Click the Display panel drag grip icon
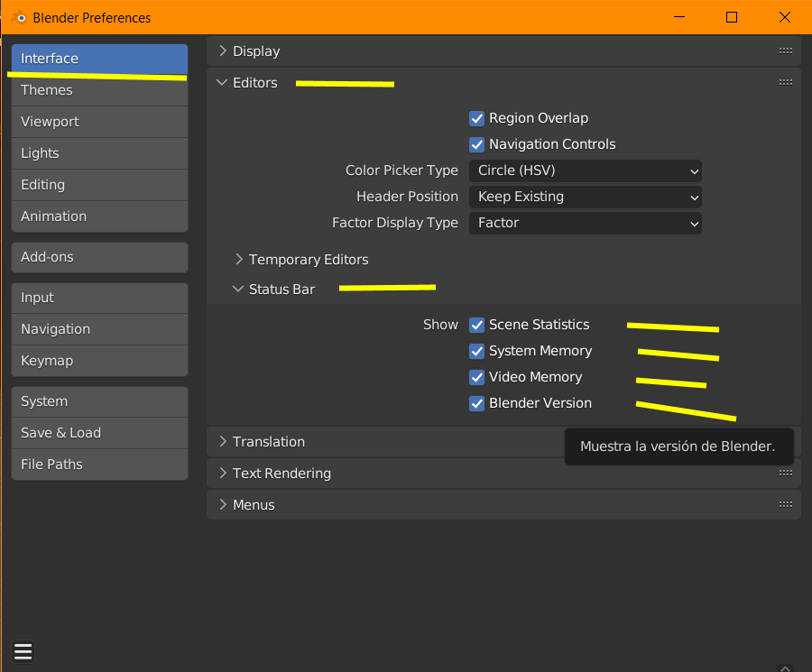812x672 pixels. click(x=785, y=51)
